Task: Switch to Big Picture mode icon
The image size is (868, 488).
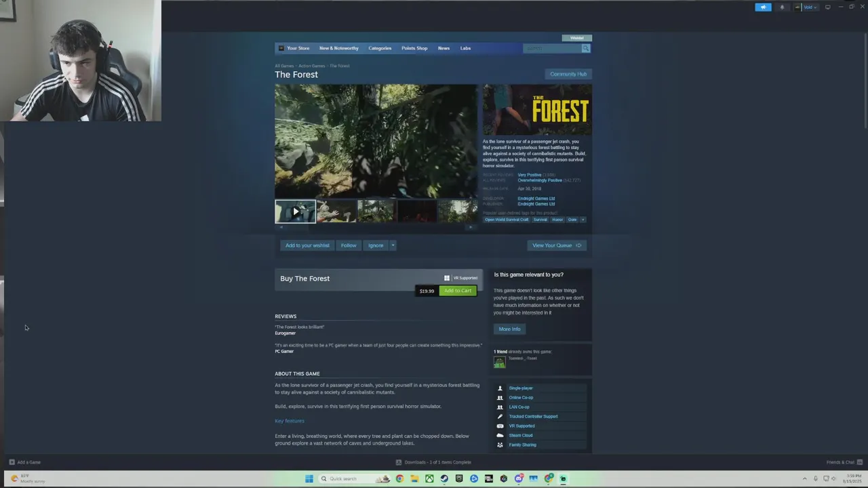Action: 827,7
